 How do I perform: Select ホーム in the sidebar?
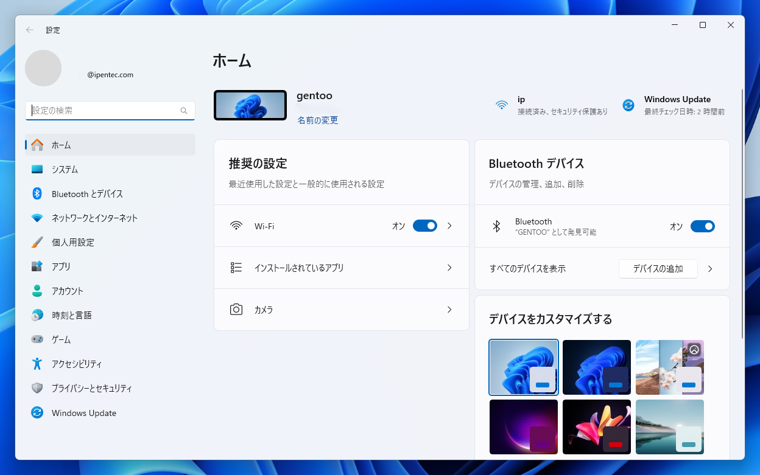coord(110,145)
